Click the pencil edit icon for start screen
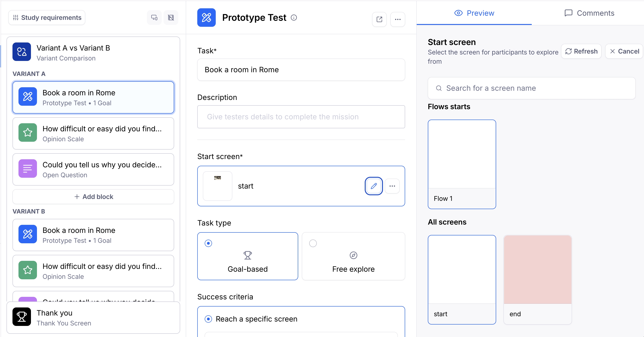 click(374, 186)
